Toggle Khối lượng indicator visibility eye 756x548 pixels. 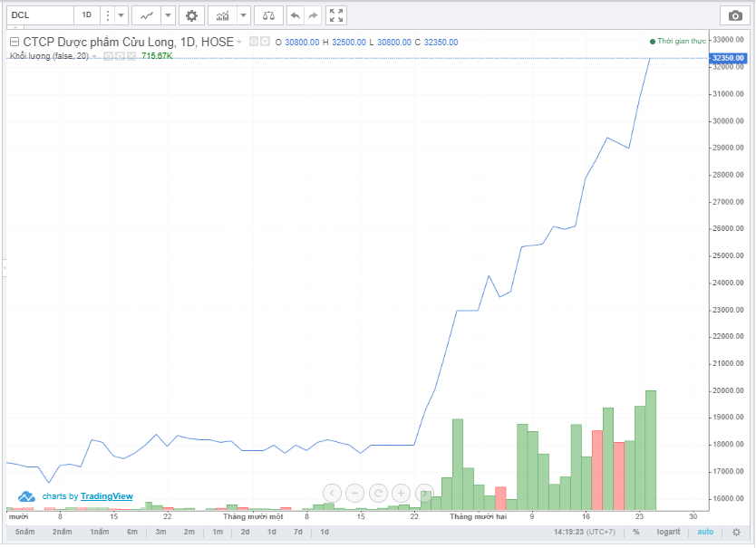point(109,56)
